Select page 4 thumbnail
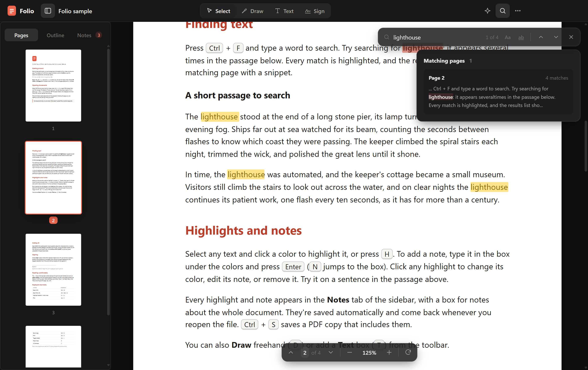Screen dimensions: 588x370 point(53,346)
